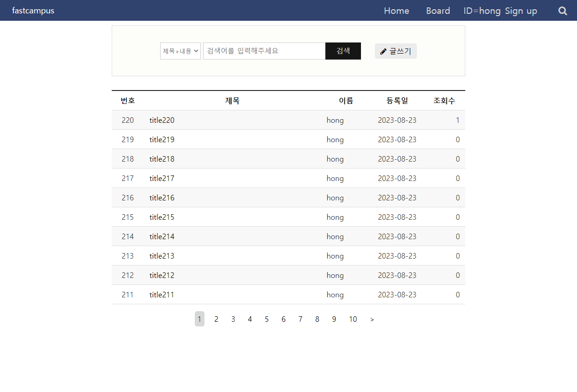Go to Home in the navigation bar
The width and height of the screenshot is (577, 392).
pos(397,11)
